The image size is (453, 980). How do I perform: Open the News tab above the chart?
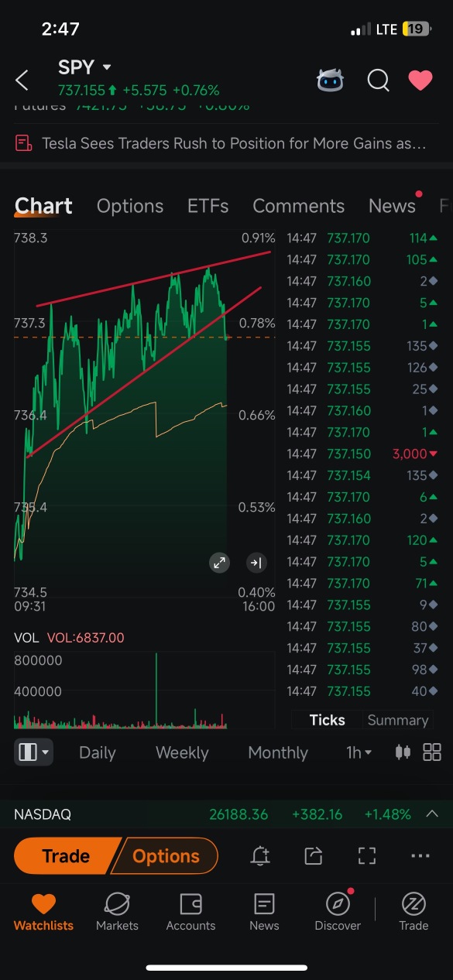[392, 206]
